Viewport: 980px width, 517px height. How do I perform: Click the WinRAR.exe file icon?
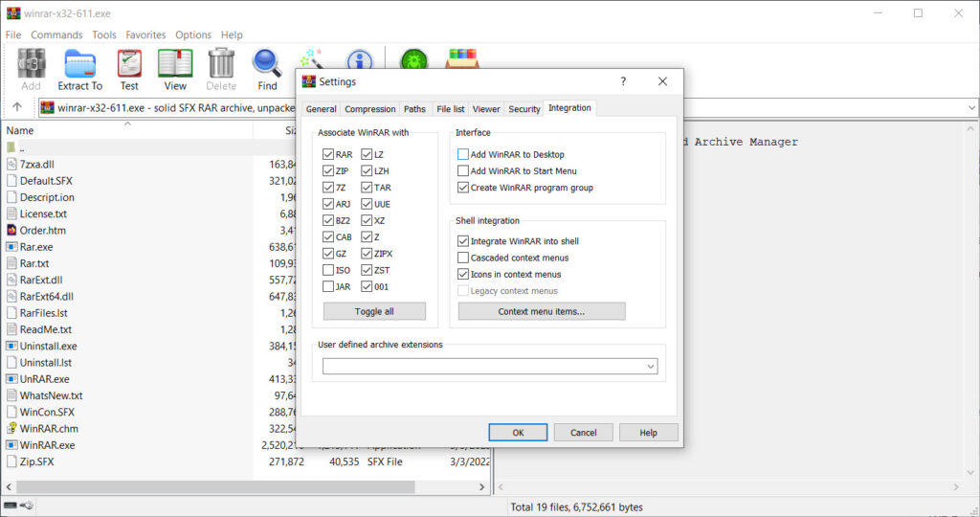(x=11, y=445)
